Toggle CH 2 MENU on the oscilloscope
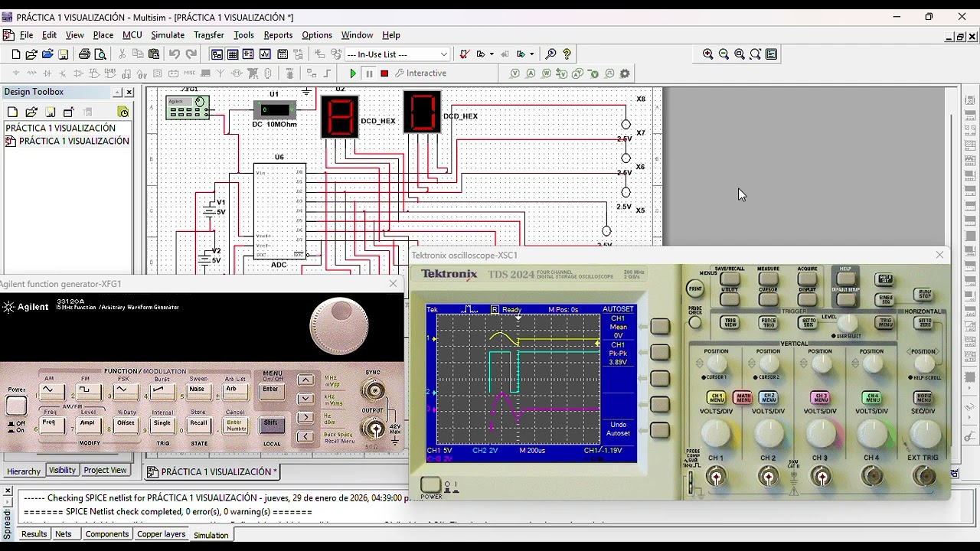Screen dimensions: 980x551 (x=768, y=398)
